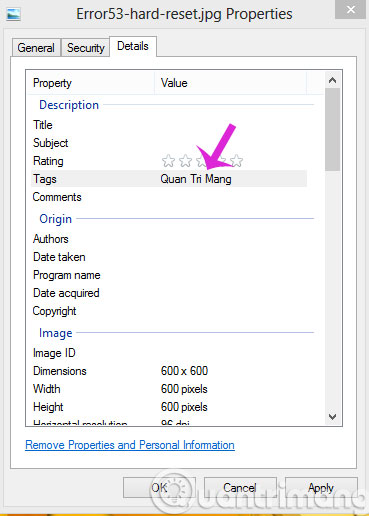Open the Security tab
Screen dimensions: 369x516
[x=86, y=48]
